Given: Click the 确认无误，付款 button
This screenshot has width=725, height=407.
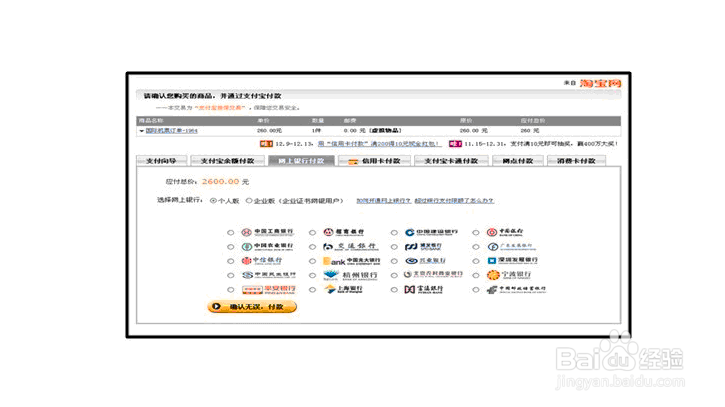Looking at the screenshot, I should 252,307.
